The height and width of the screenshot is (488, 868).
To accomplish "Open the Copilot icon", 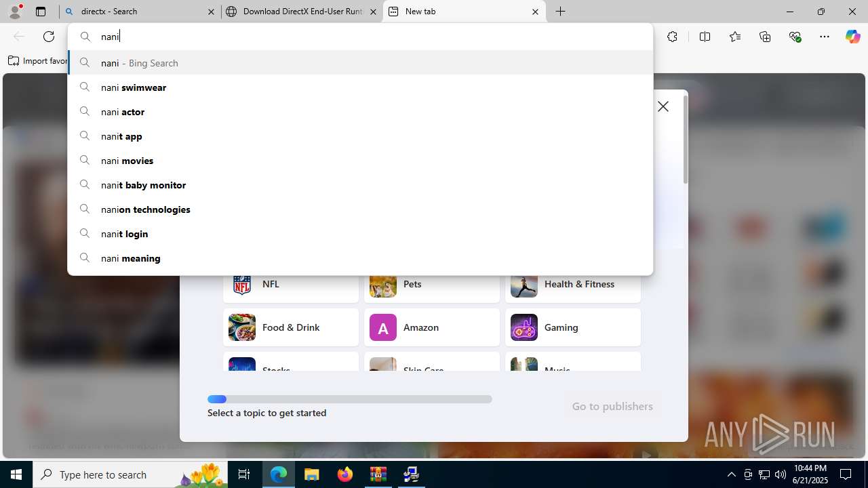I will pos(852,37).
